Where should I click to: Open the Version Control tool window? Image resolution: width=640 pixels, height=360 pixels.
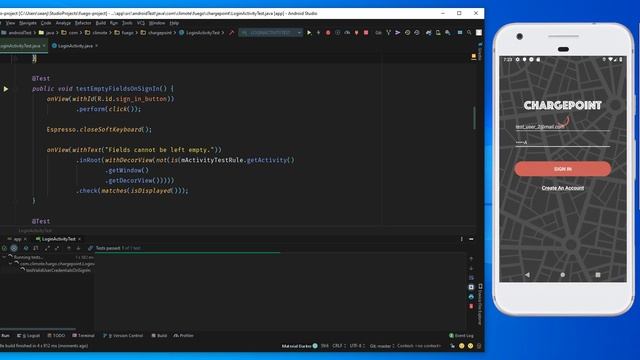123,336
